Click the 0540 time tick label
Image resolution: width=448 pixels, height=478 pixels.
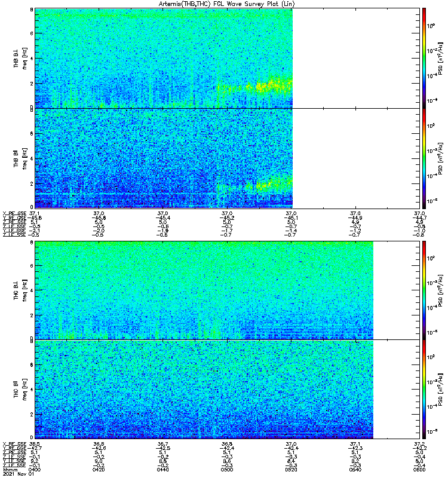[355, 470]
